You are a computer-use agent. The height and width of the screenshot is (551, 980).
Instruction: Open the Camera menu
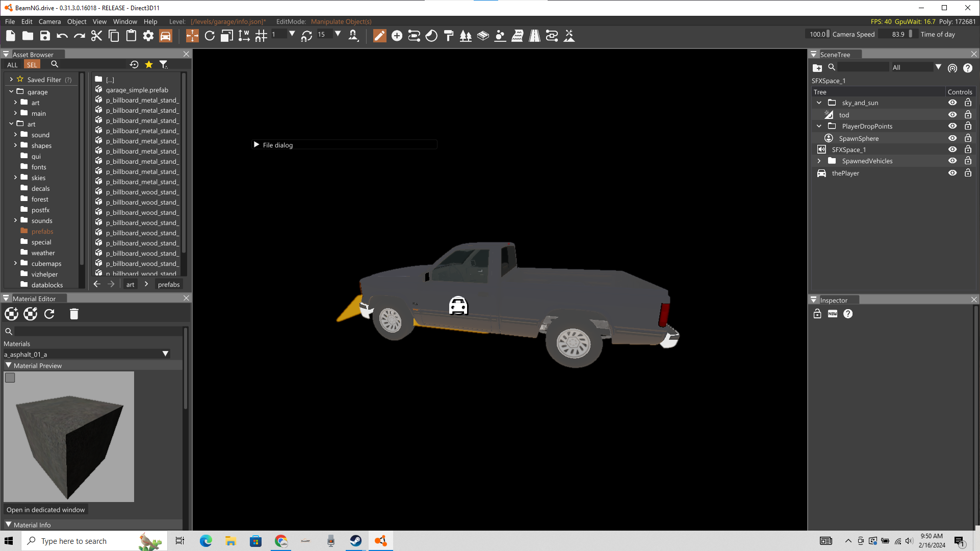[49, 21]
